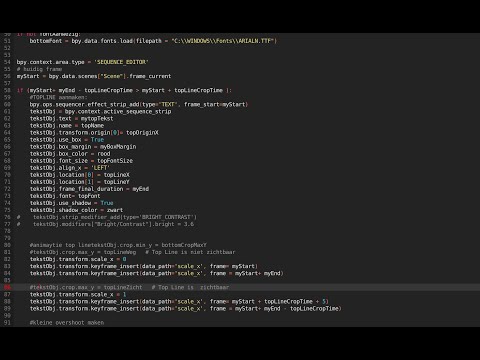Click the frame_final_duration = myEnd line
Screen dimensions: 480x360
pos(89,189)
